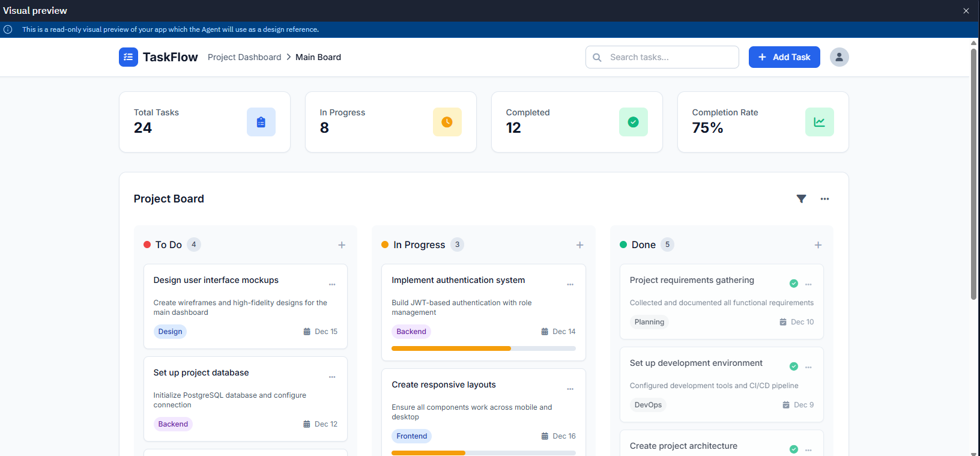Toggle checkmark on Project requirements gathering
The image size is (980, 456).
(794, 284)
